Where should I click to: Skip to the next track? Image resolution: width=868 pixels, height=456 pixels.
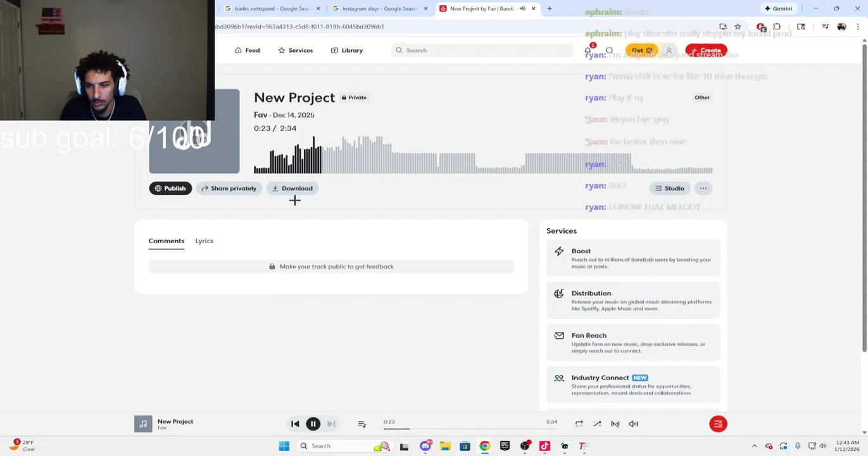pos(331,424)
